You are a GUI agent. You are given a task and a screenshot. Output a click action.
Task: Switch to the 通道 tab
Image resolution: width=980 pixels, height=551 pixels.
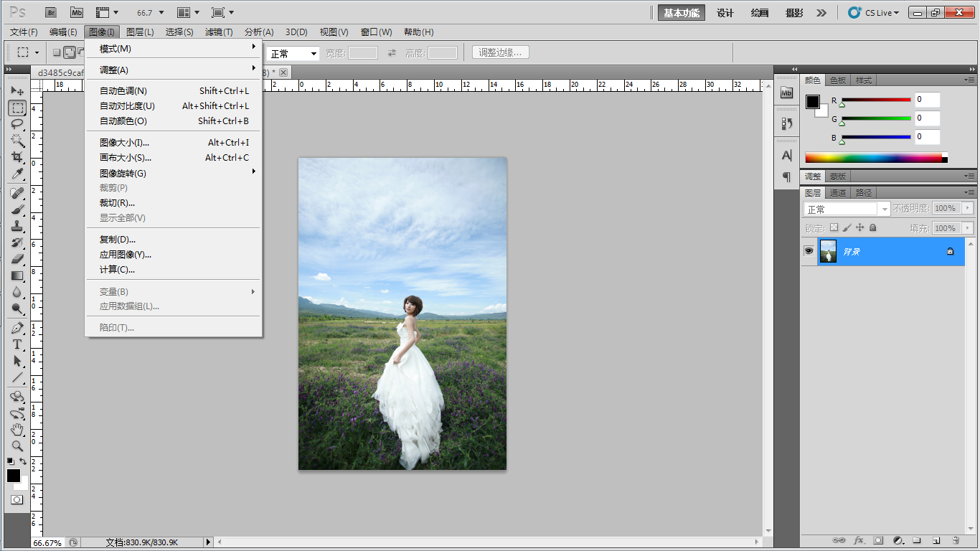click(x=837, y=192)
